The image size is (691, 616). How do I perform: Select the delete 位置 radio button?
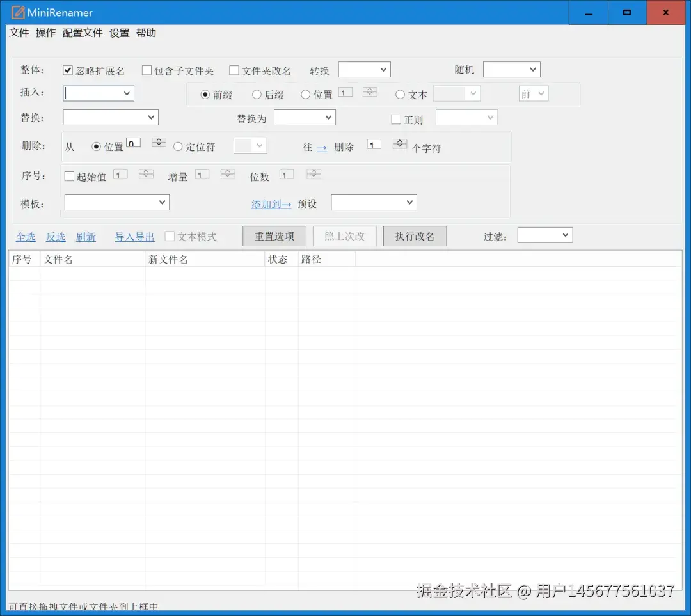96,146
